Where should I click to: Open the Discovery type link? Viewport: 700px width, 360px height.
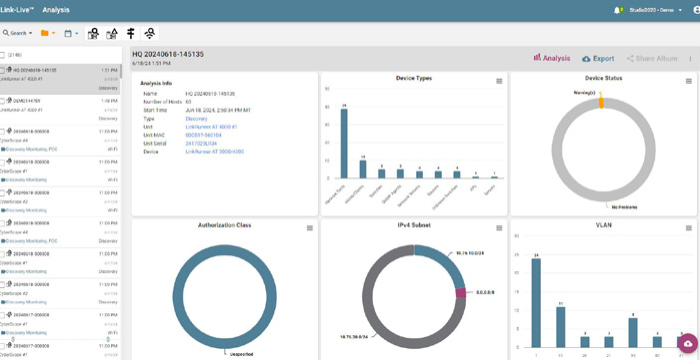pyautogui.click(x=196, y=119)
